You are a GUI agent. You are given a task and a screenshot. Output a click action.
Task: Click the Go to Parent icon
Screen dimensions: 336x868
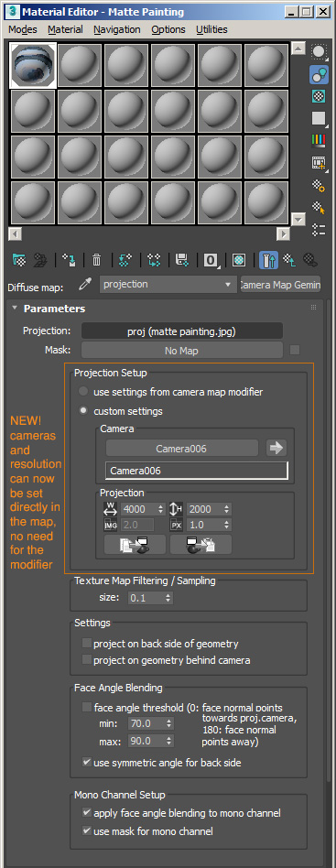(289, 259)
